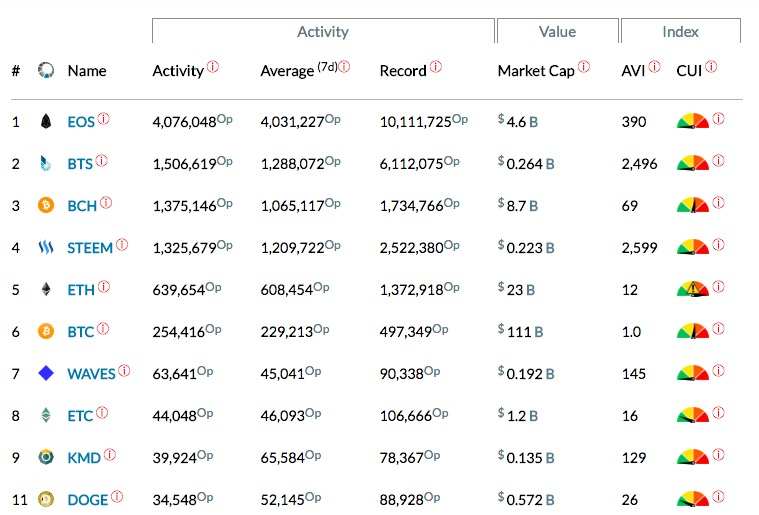
Task: Open the ETC coin link
Action: [x=80, y=416]
